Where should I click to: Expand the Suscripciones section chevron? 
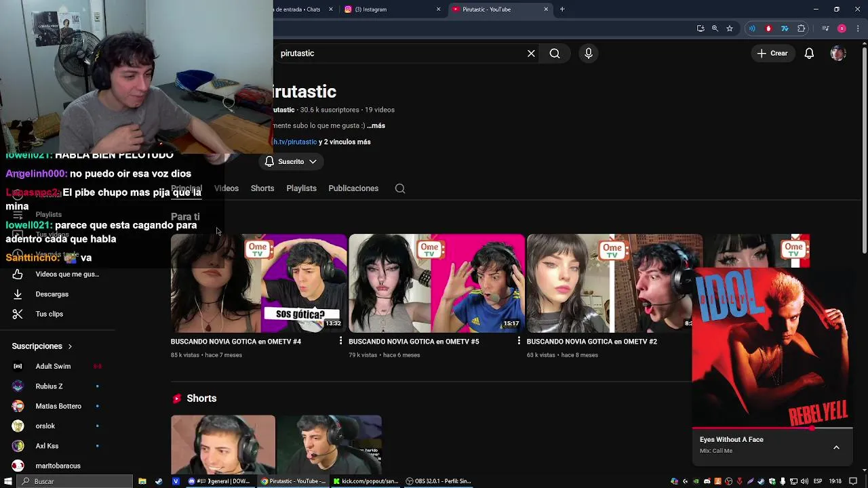[69, 346]
